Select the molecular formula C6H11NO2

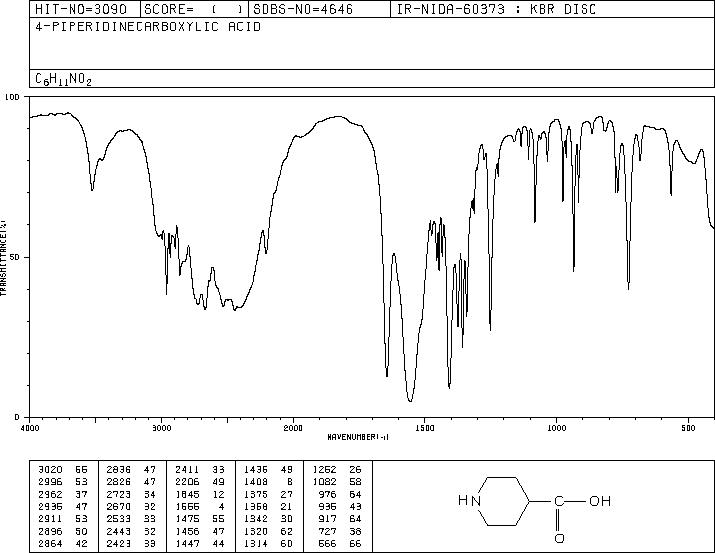point(63,80)
